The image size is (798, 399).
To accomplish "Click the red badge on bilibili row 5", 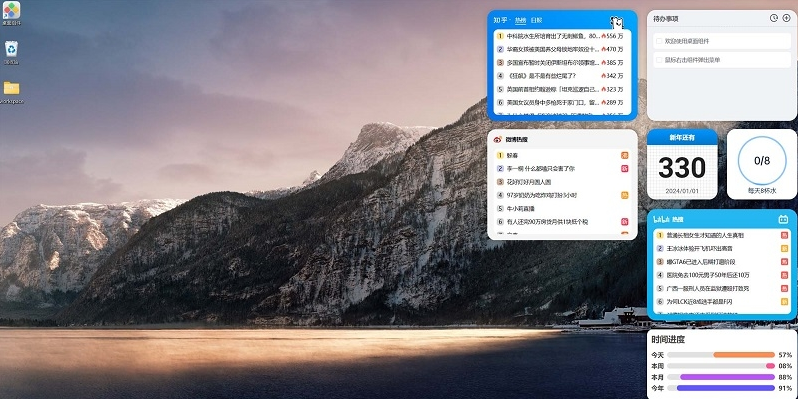I will [x=784, y=288].
